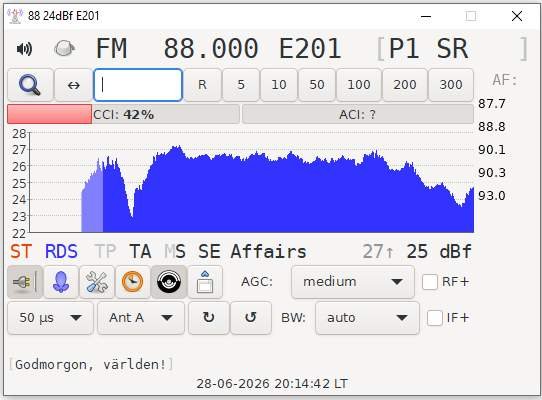Open the blue microphone-shaped icon button

tap(61, 282)
